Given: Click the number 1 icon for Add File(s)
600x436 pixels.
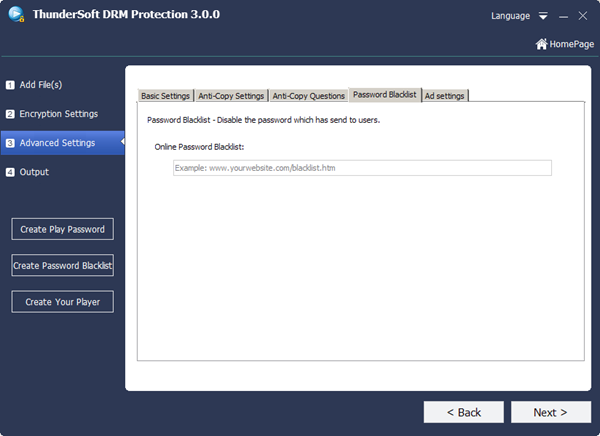Looking at the screenshot, I should pyautogui.click(x=10, y=85).
